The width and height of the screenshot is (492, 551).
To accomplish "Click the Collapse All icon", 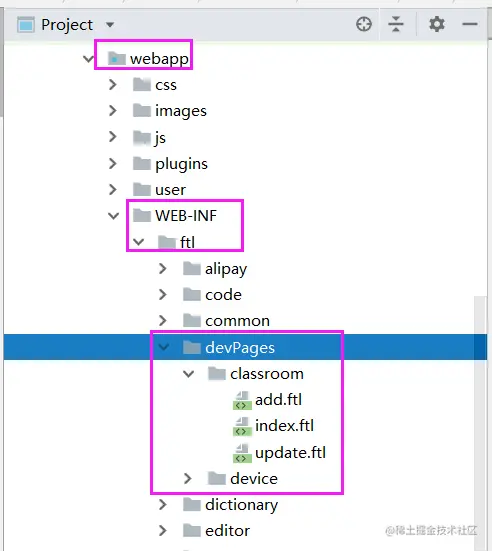I will (396, 24).
